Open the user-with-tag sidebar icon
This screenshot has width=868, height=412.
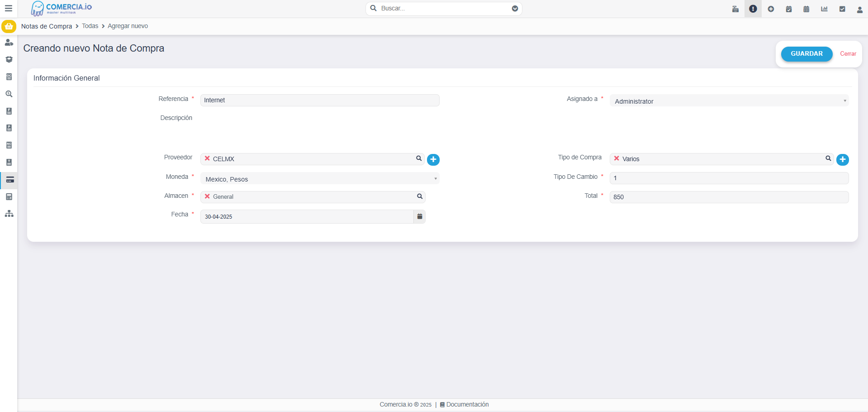[x=9, y=43]
